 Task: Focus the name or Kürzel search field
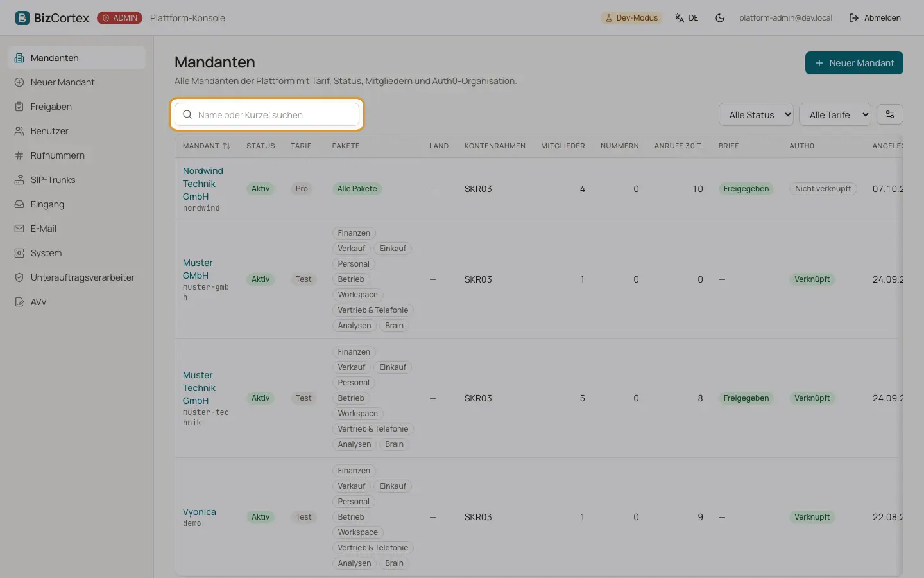tap(267, 114)
